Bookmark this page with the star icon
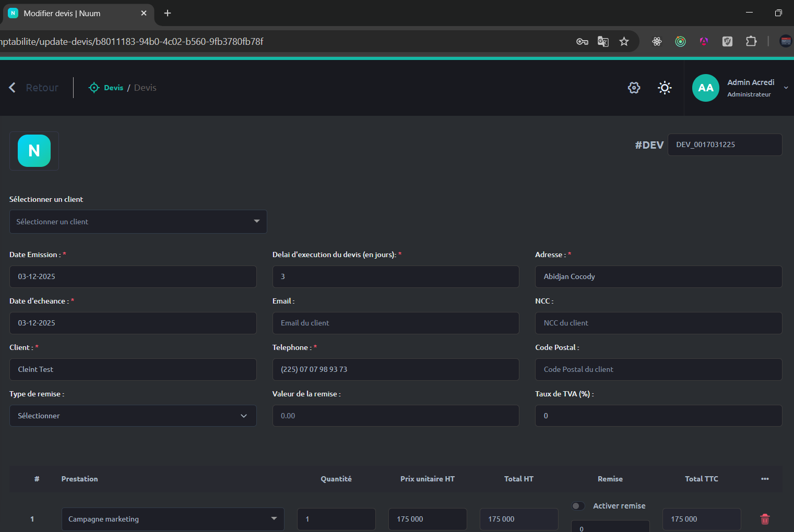Viewport: 794px width, 532px height. tap(624, 42)
